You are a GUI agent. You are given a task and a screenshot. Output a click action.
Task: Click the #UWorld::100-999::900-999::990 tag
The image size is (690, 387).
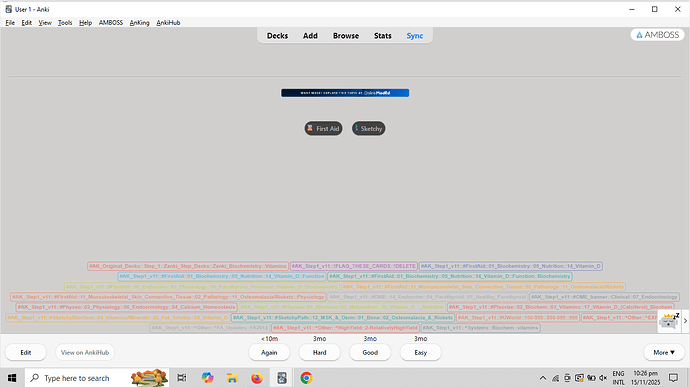pos(518,317)
